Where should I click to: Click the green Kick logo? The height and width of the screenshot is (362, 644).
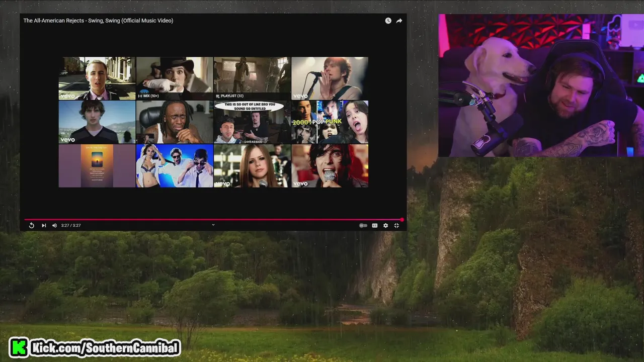tap(19, 347)
